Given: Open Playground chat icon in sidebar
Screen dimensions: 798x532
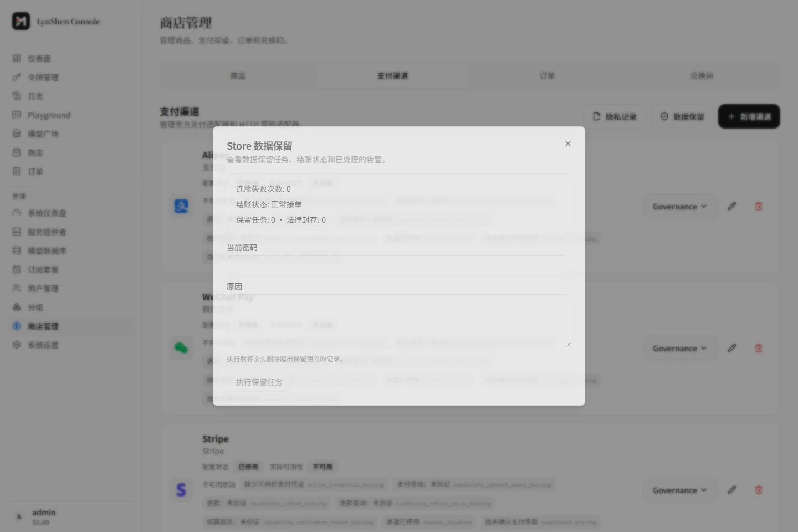Looking at the screenshot, I should tap(17, 115).
